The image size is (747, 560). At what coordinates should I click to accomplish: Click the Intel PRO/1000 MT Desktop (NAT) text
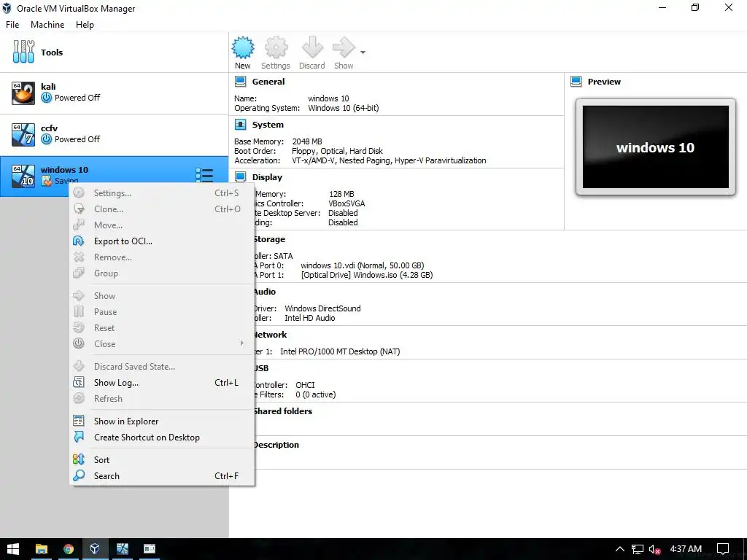coord(340,351)
